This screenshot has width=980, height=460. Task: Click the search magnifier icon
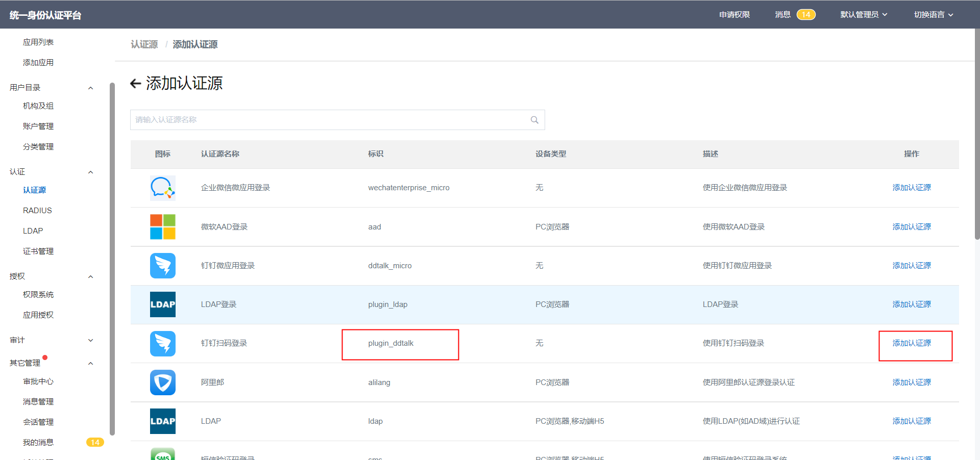tap(534, 120)
